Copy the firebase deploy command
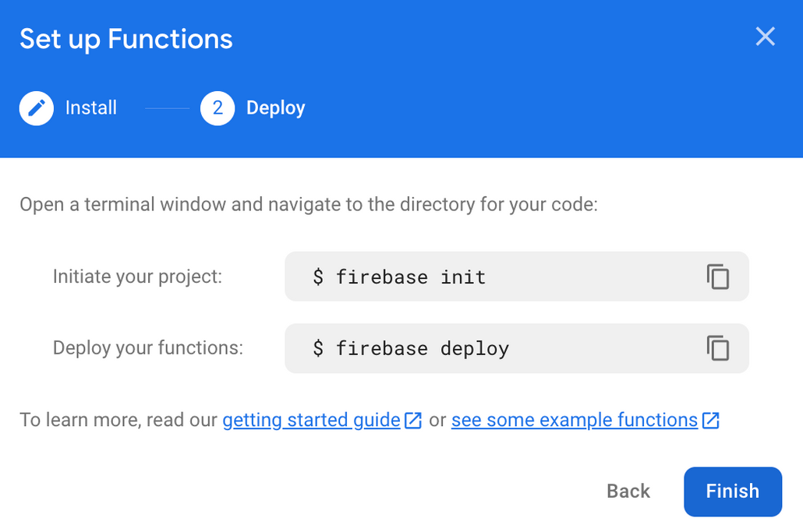 718,348
